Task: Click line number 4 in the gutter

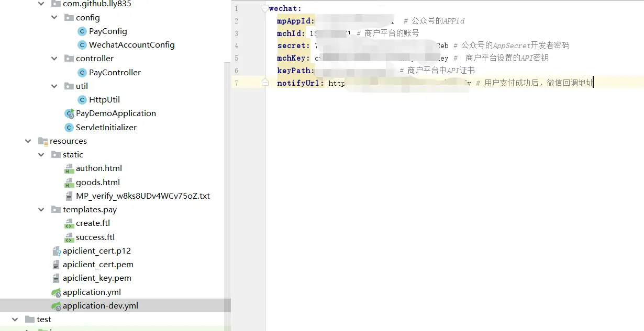Action: tap(236, 46)
